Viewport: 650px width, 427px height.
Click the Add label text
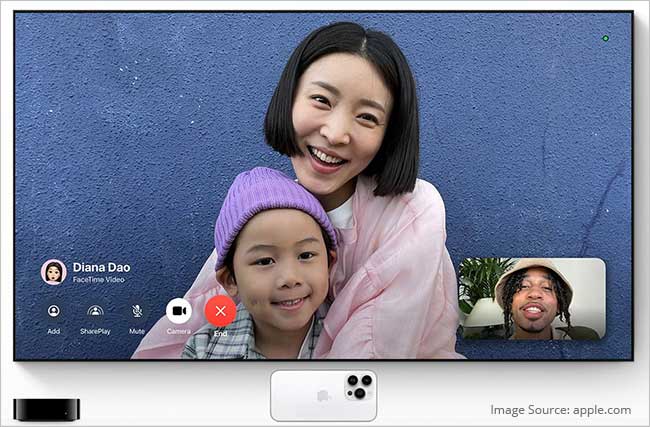tap(53, 331)
